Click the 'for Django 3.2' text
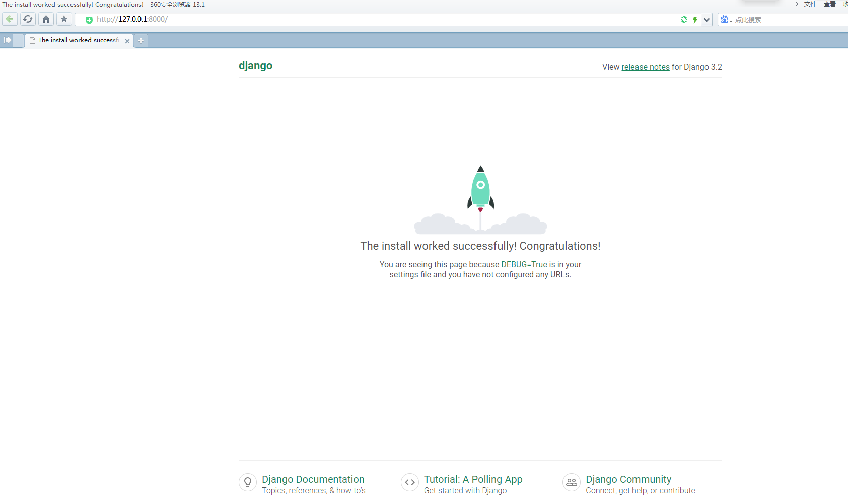 coord(697,67)
